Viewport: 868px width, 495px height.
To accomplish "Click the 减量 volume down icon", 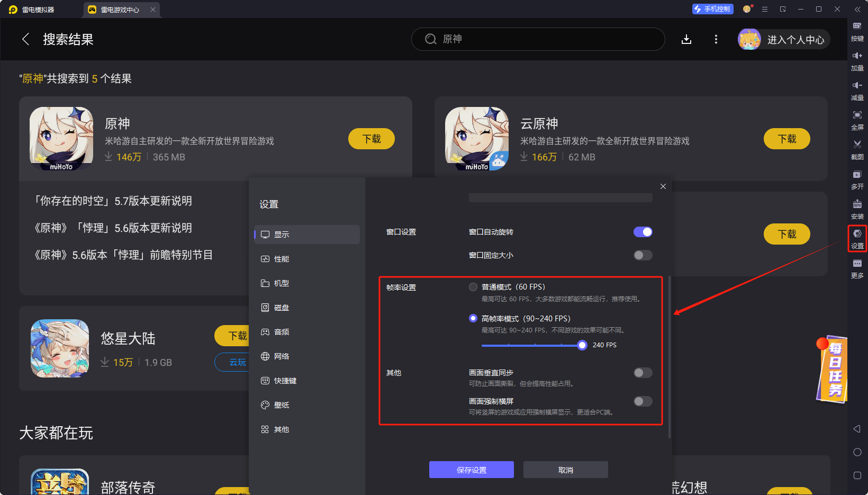I will click(x=857, y=85).
